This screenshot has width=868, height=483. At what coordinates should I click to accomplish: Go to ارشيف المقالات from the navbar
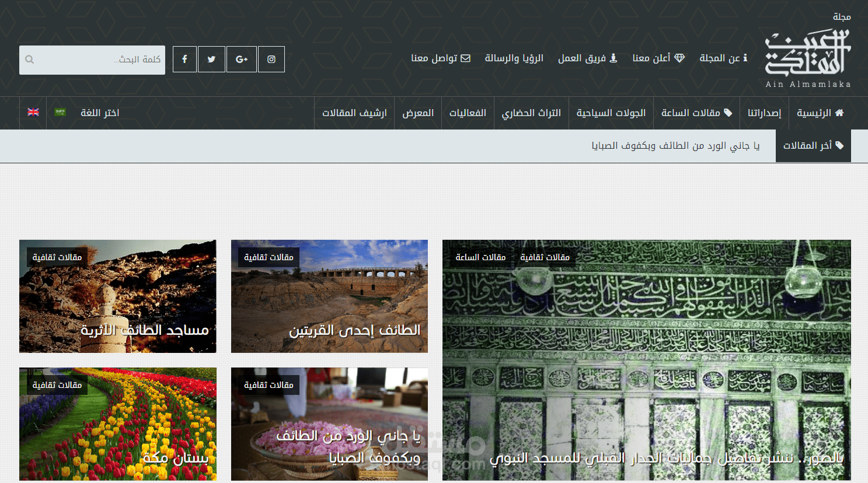click(354, 113)
